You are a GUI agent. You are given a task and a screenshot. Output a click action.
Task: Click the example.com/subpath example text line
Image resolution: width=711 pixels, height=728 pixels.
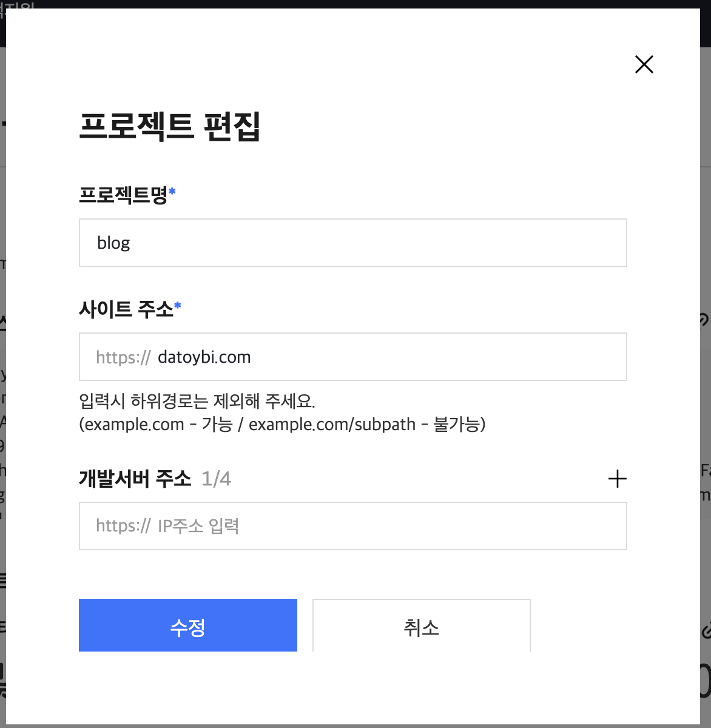click(x=282, y=424)
